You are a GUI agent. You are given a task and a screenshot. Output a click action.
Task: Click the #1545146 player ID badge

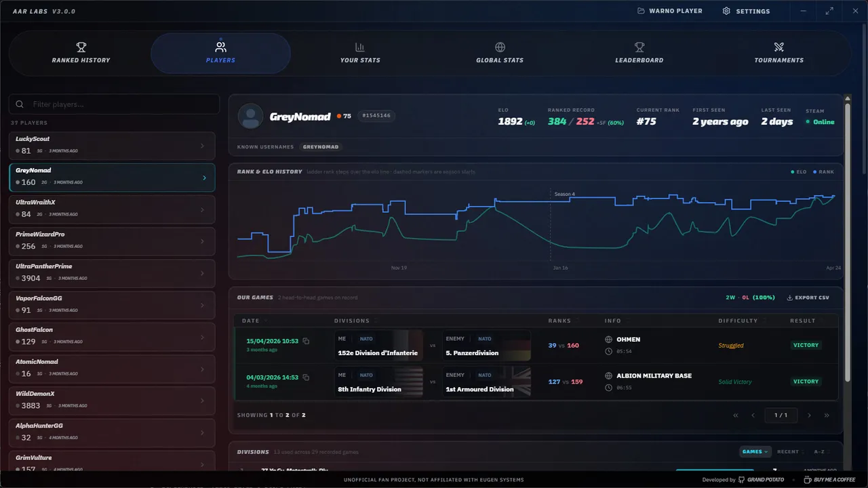pyautogui.click(x=376, y=116)
